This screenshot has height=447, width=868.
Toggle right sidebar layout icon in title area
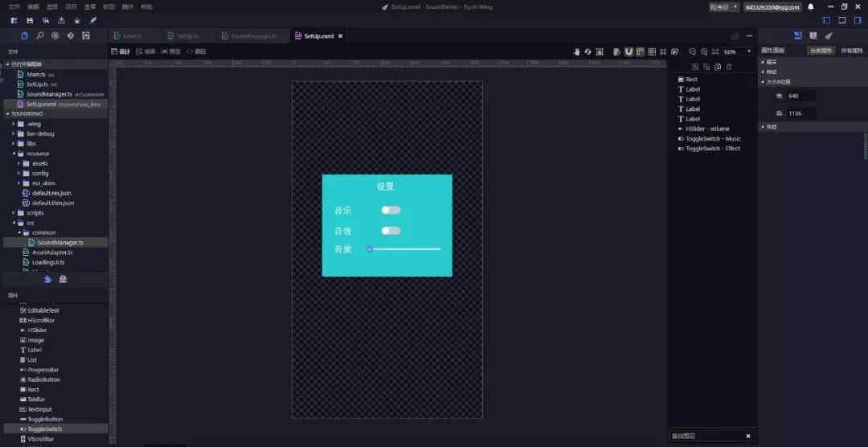click(858, 20)
